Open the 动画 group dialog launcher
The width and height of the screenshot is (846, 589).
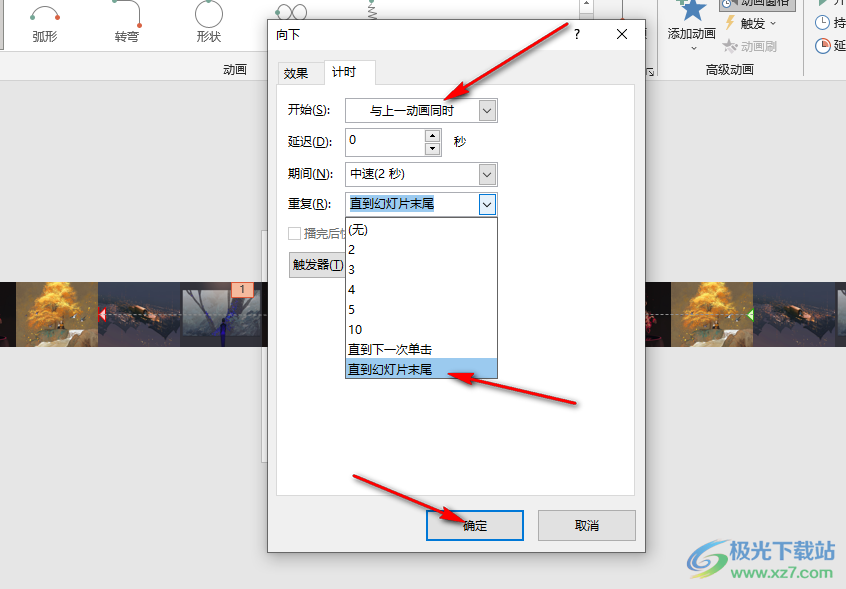pos(651,72)
